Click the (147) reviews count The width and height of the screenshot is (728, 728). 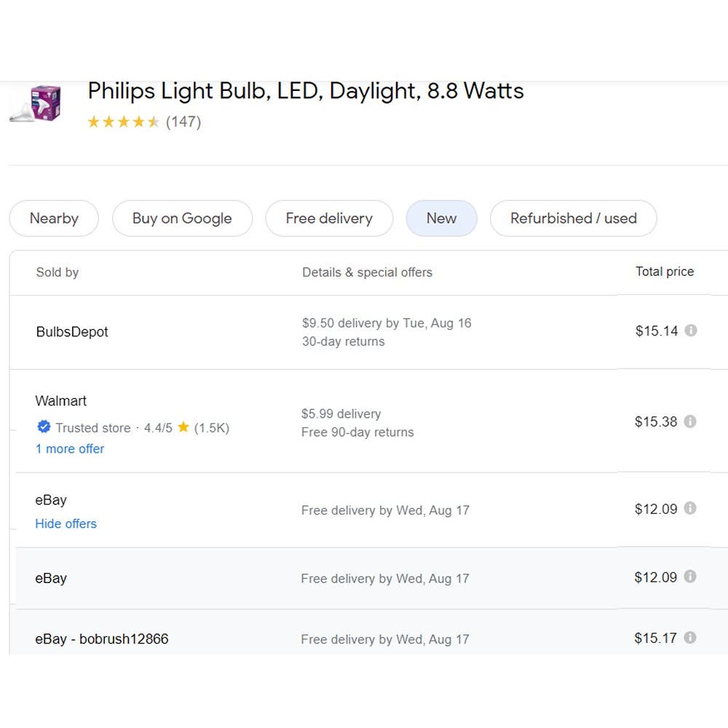coord(183,122)
